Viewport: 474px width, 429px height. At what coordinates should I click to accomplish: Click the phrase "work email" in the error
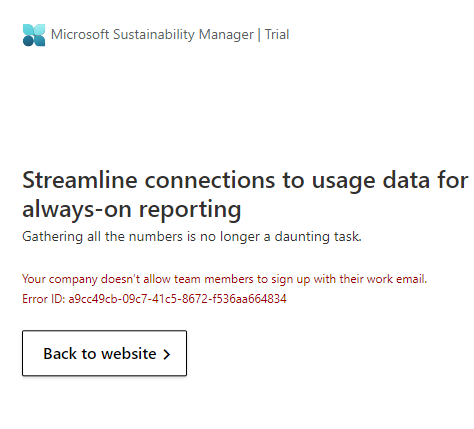pos(396,279)
